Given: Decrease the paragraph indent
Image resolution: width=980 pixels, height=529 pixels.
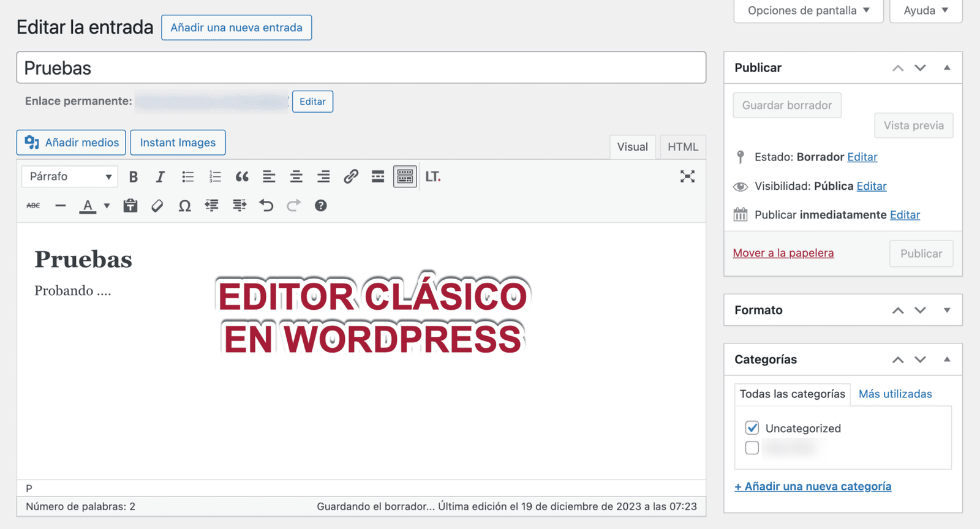Looking at the screenshot, I should click(x=212, y=206).
